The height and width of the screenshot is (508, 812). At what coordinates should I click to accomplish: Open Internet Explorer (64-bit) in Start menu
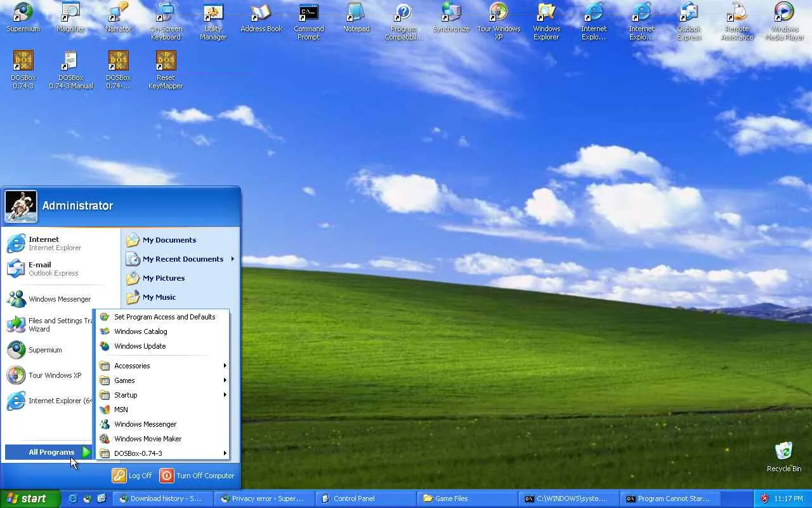point(49,401)
